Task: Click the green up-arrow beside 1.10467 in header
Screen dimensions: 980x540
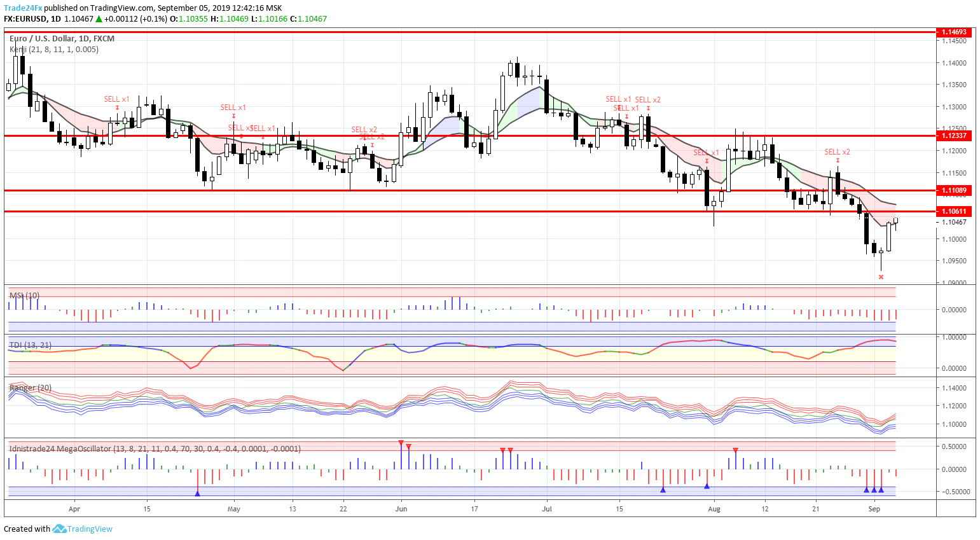Action: point(99,19)
